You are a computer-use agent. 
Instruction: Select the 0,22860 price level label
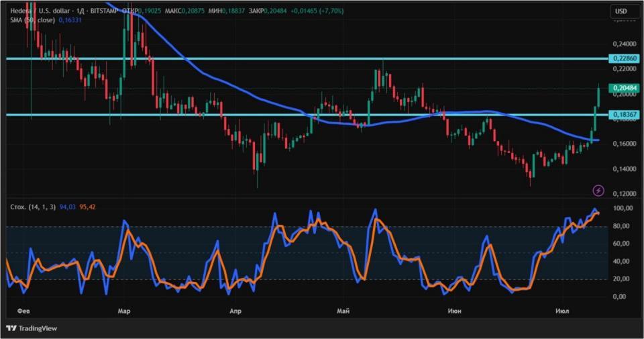tap(625, 58)
